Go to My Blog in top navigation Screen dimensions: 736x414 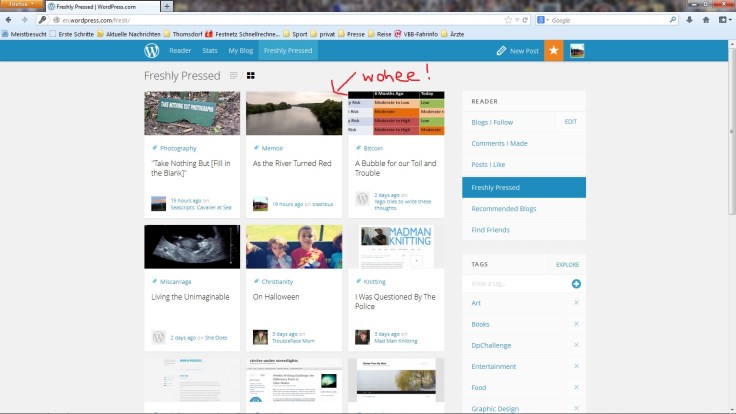tap(240, 50)
